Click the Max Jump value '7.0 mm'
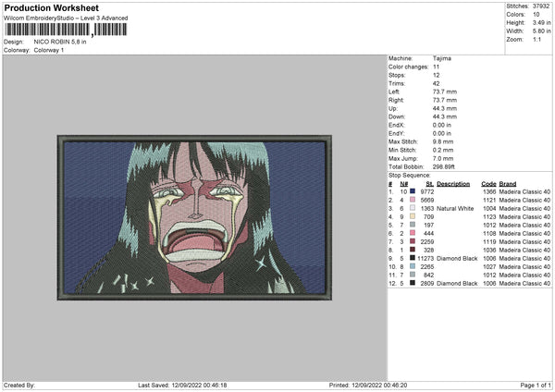 [443, 158]
